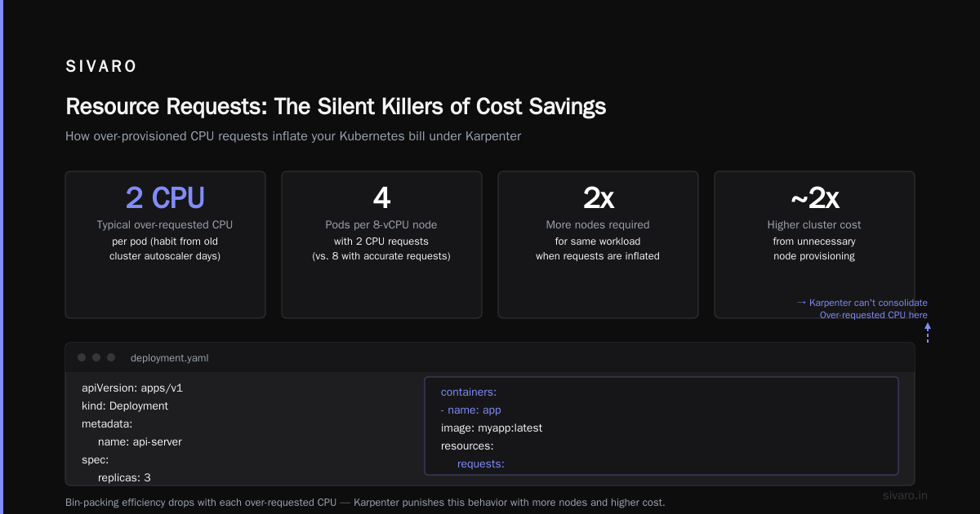The height and width of the screenshot is (514, 980).
Task: Click the "Over-requested CPU here" annotation
Action: point(874,315)
